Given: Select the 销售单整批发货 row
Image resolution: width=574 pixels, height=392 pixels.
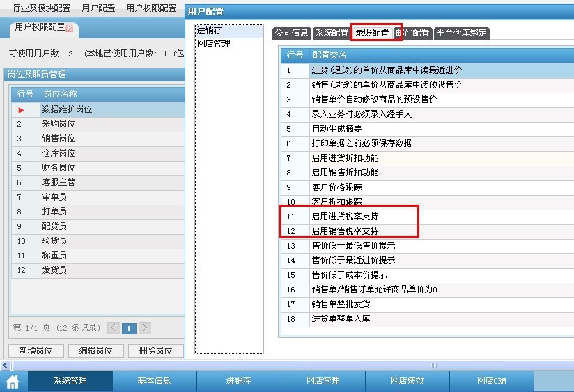Looking at the screenshot, I should [428, 305].
